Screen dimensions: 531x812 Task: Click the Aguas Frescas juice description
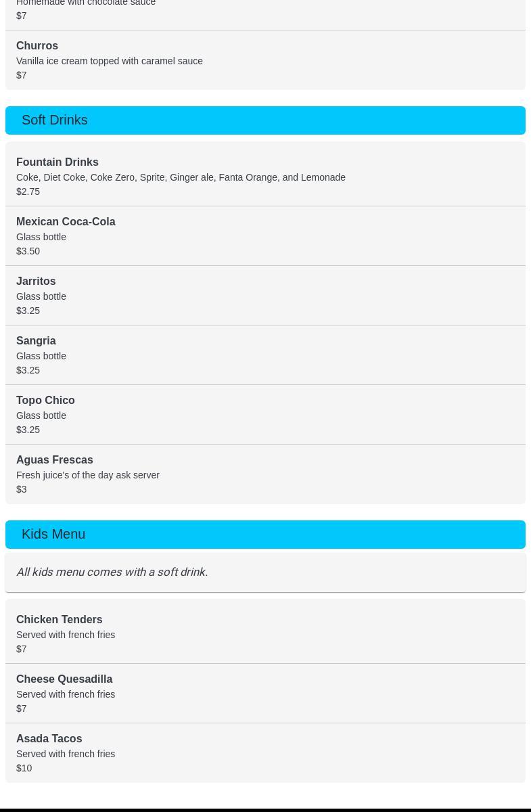(88, 476)
